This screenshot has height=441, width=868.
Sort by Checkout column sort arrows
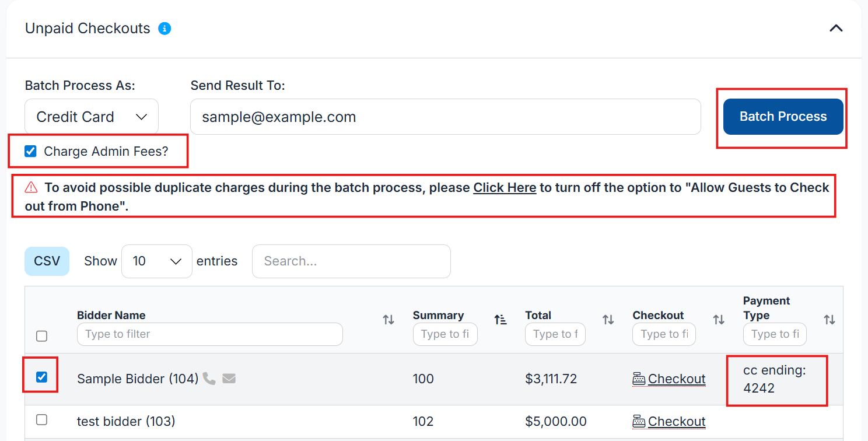click(x=719, y=320)
